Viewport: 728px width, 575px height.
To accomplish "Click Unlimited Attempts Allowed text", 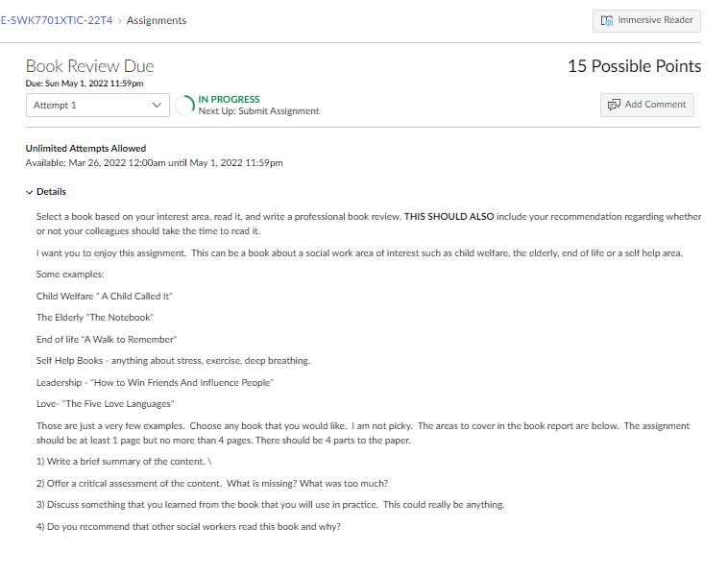I will pyautogui.click(x=85, y=149).
